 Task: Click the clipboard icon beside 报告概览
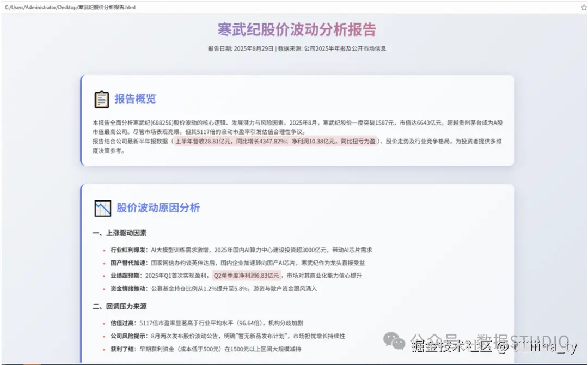click(102, 98)
